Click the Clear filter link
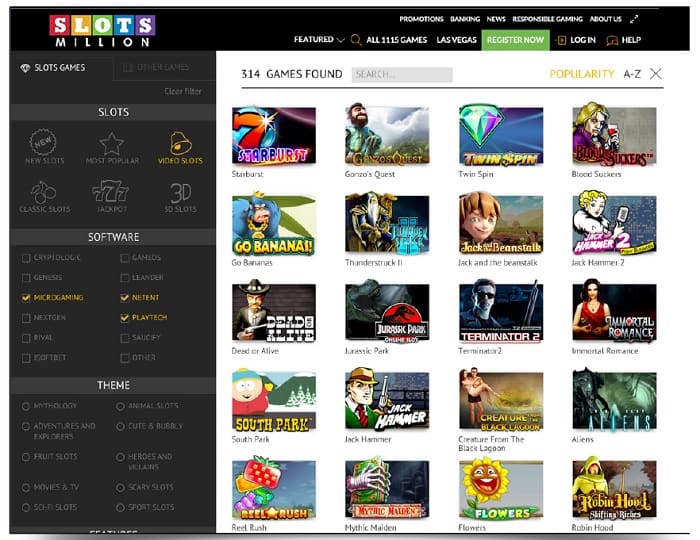Screen dimensions: 700x540 [183, 91]
